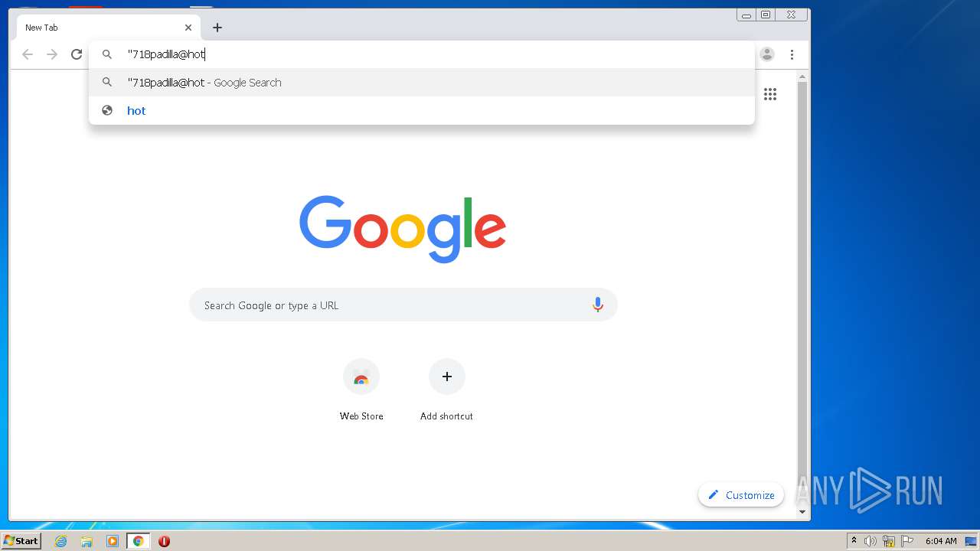The width and height of the screenshot is (980, 551).
Task: Click the Google logo
Action: point(403,228)
